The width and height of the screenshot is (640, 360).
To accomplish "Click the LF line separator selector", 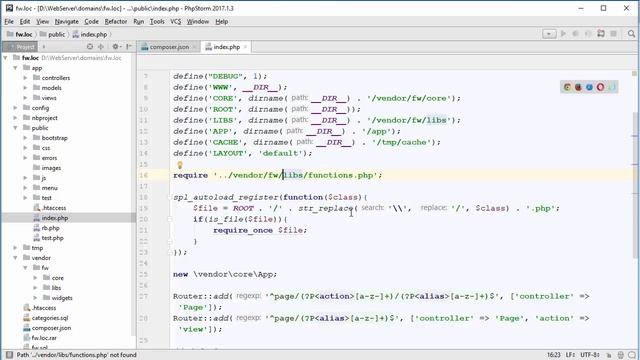I will [570, 355].
